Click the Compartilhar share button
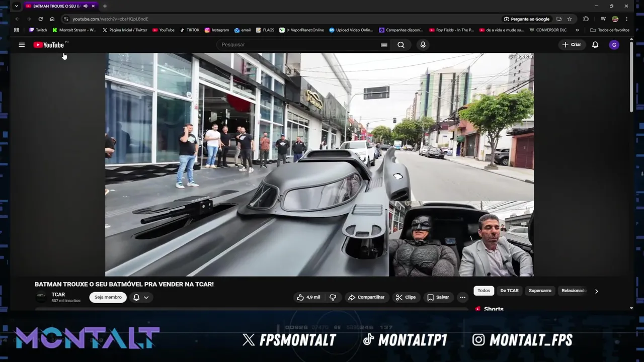The height and width of the screenshot is (362, 644). click(x=366, y=297)
